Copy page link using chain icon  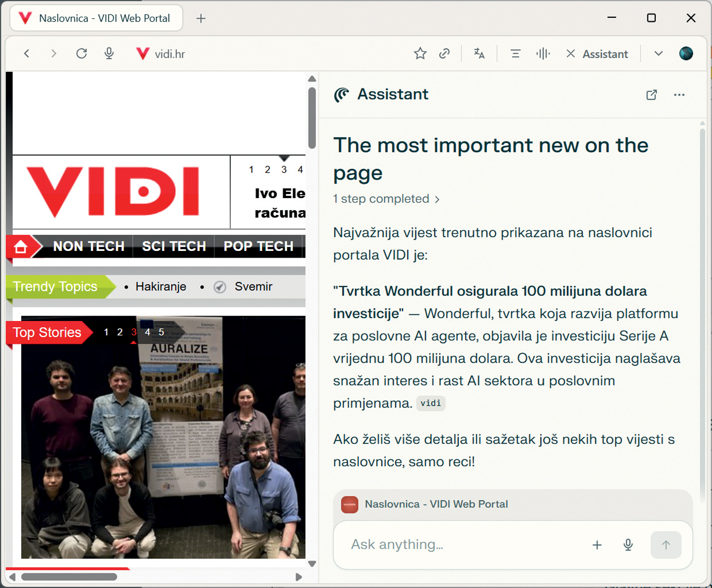pyautogui.click(x=444, y=53)
